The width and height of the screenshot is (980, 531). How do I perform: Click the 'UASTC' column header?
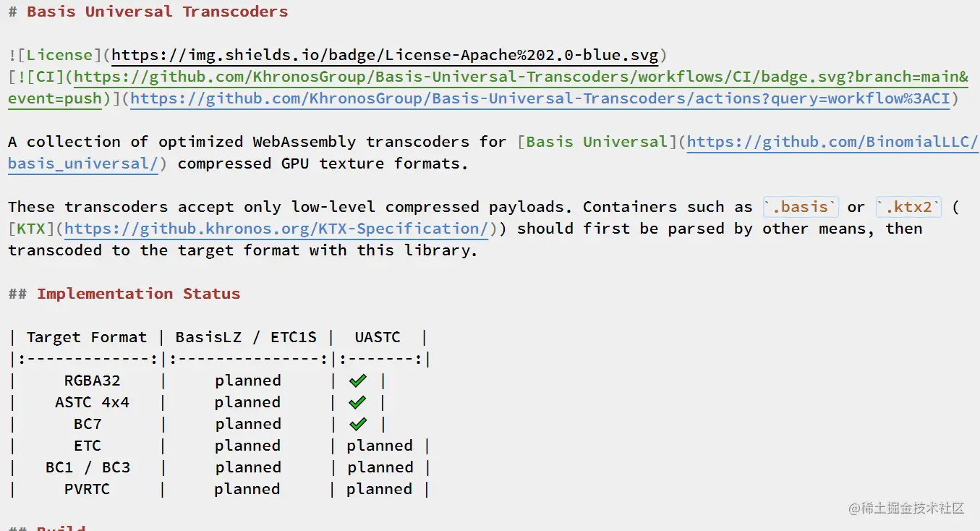tap(378, 337)
